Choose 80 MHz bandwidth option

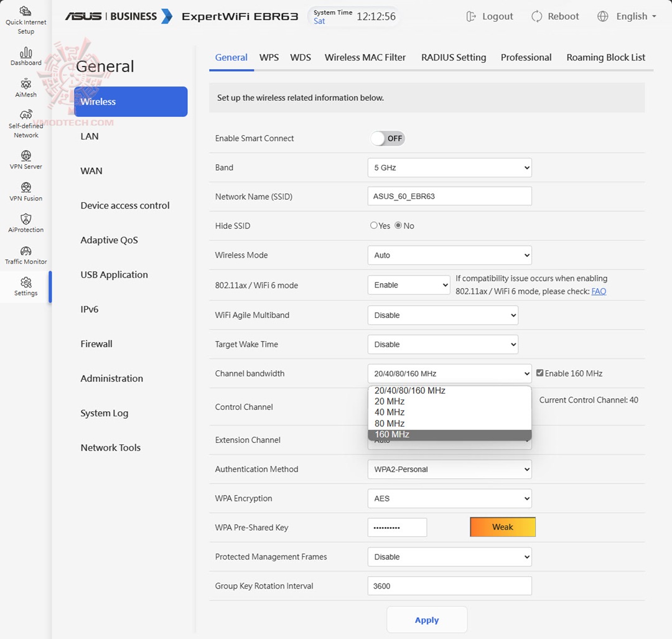click(x=450, y=424)
